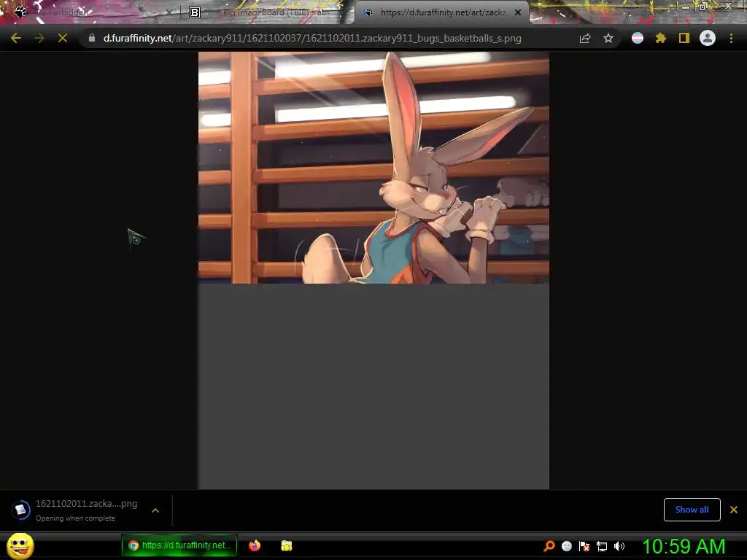Select the active furaffinity.net tab
Image resolution: width=747 pixels, height=560 pixels.
coord(441,12)
